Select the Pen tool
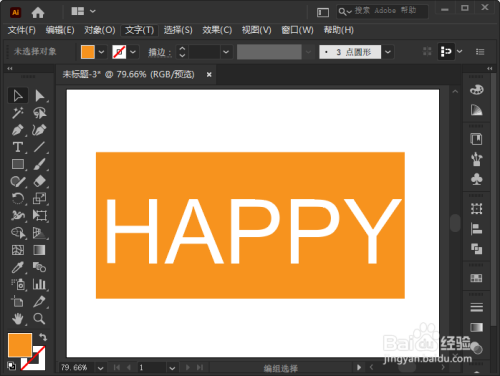The width and height of the screenshot is (500, 376). [18, 130]
